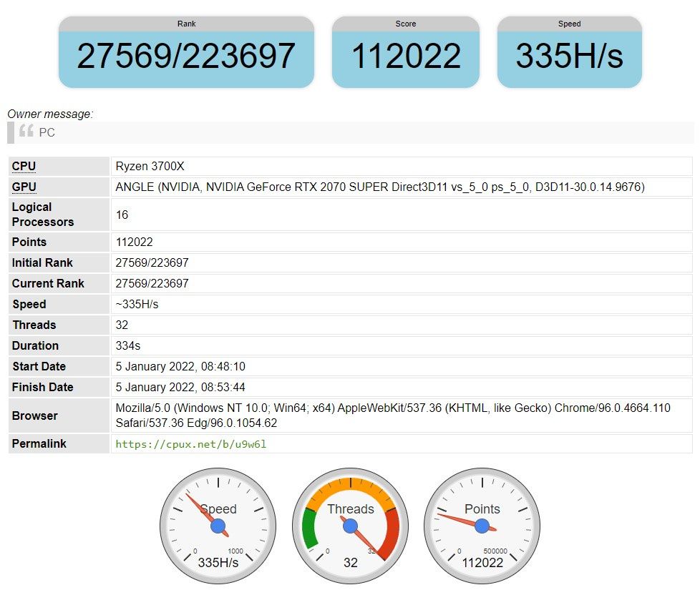Click the Threads row value 32

pyautogui.click(x=122, y=325)
